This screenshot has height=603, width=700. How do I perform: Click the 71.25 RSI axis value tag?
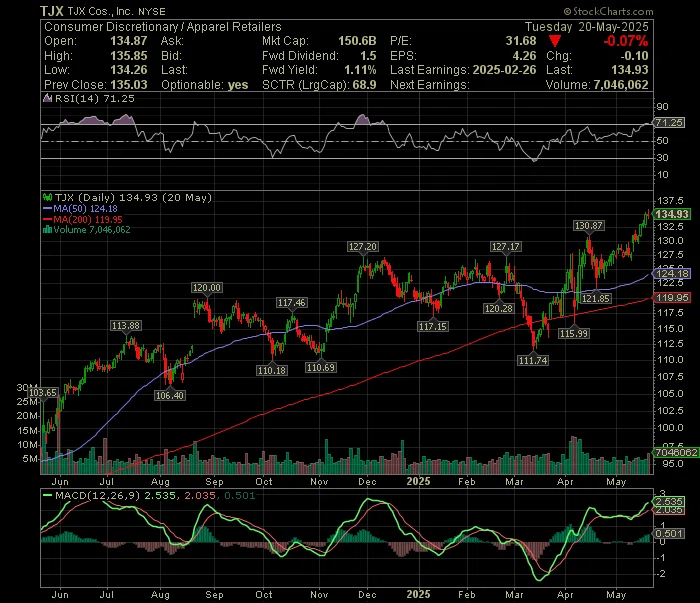pos(669,123)
